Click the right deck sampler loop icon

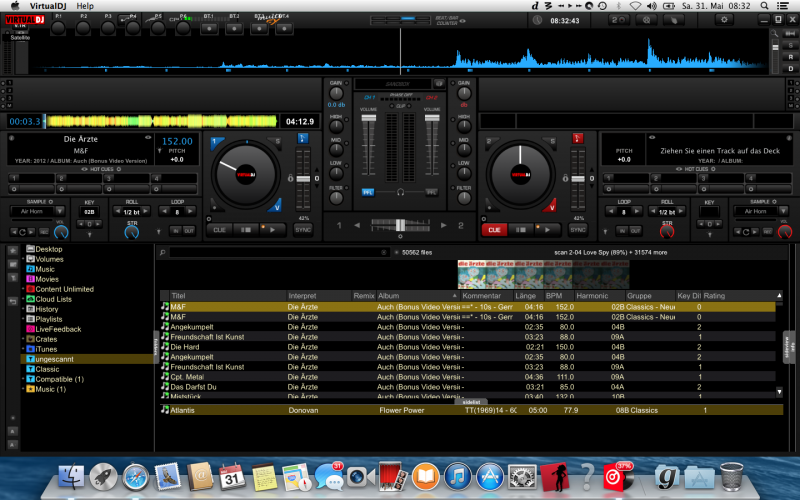click(x=746, y=232)
